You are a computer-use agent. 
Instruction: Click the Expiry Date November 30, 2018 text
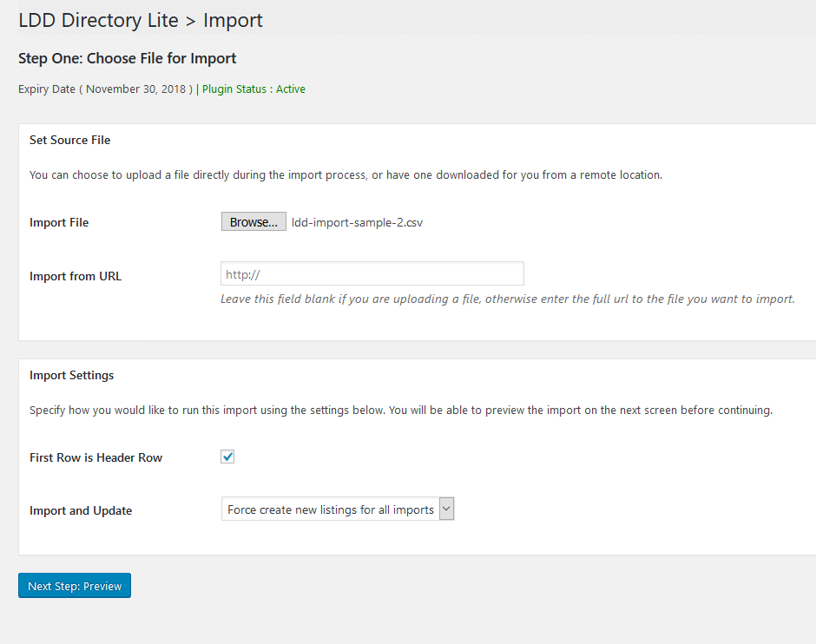(105, 89)
